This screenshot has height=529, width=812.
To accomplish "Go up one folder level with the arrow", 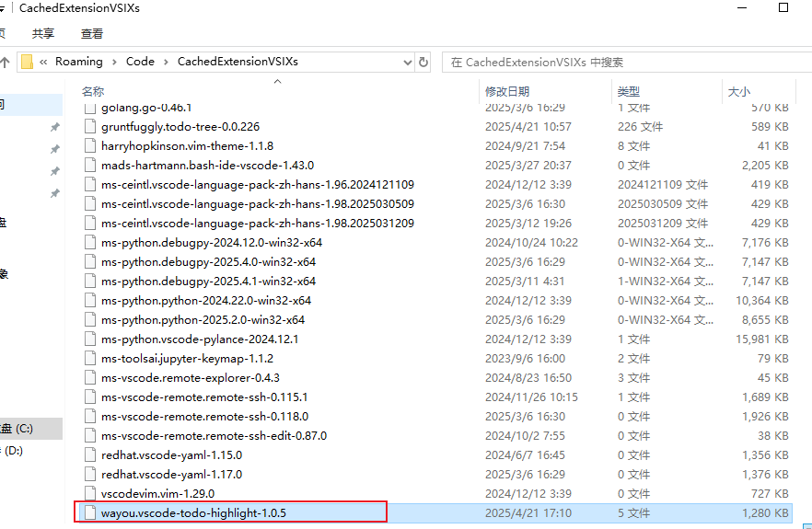I will (6, 63).
